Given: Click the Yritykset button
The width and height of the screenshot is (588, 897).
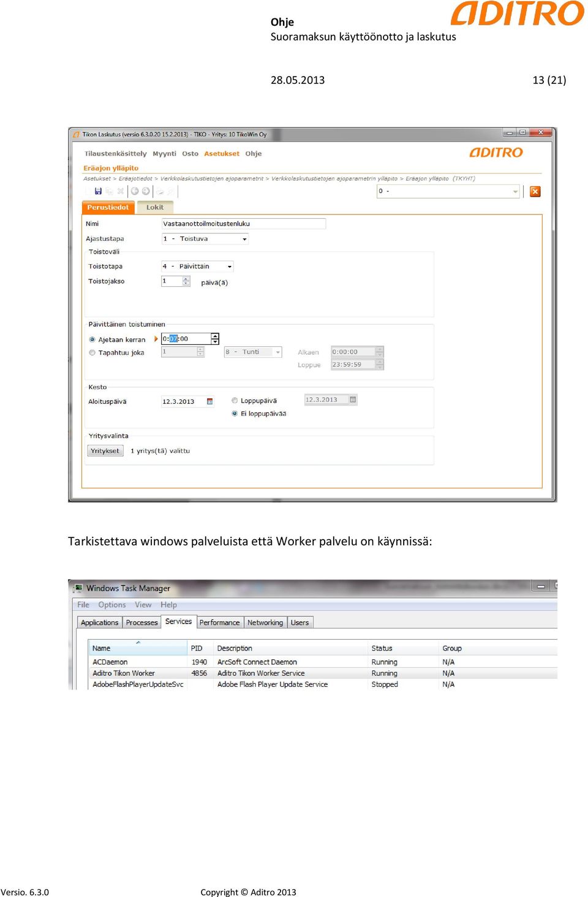Looking at the screenshot, I should tap(105, 451).
